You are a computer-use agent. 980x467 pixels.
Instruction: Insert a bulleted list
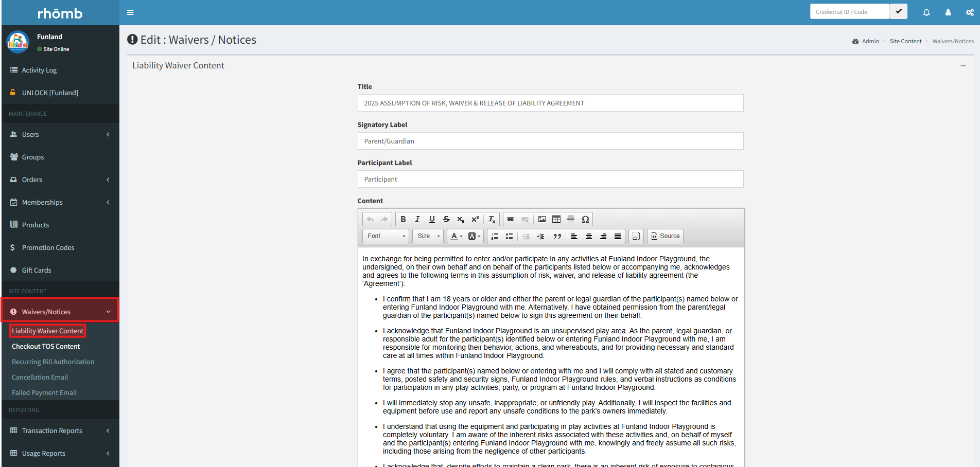coord(509,236)
